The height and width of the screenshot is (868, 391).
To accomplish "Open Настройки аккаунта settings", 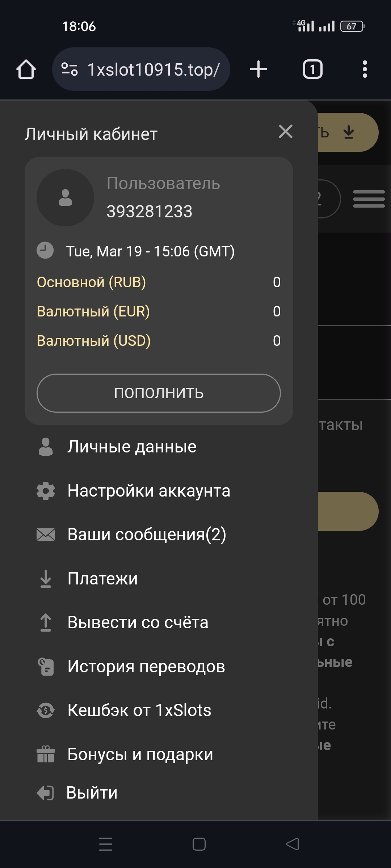I will pos(148,491).
